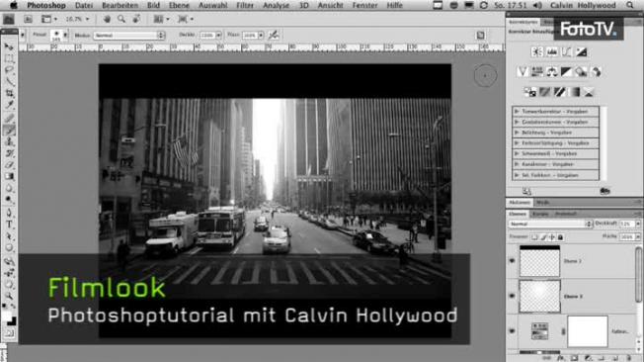The height and width of the screenshot is (362, 644).
Task: Click the foreground color swatch
Action: (6, 316)
